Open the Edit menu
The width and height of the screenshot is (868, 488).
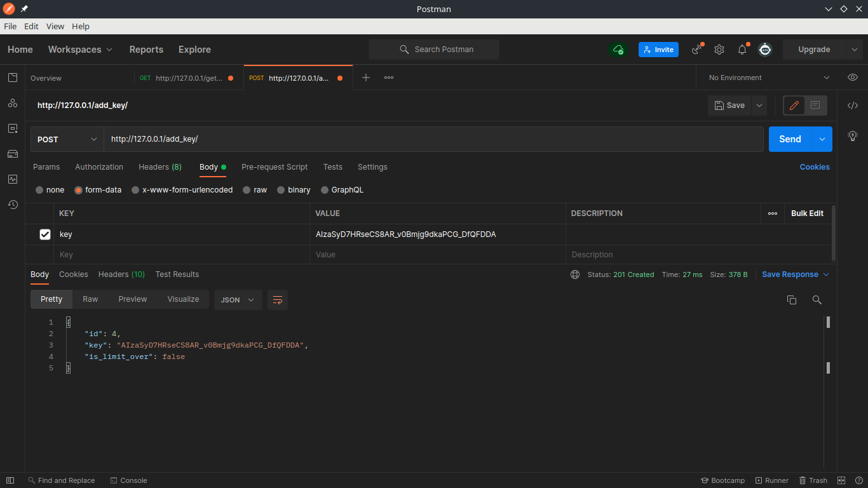click(x=31, y=26)
